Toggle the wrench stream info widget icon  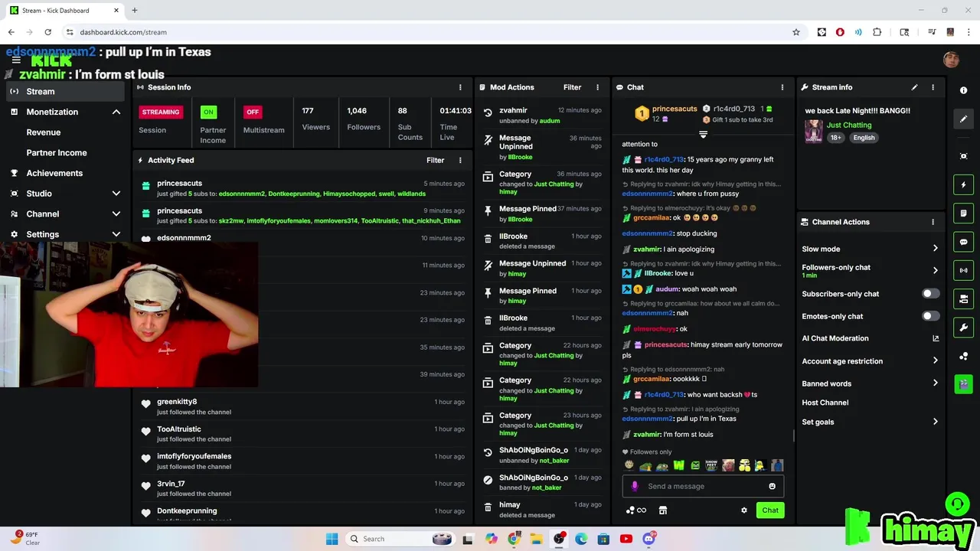tap(963, 328)
